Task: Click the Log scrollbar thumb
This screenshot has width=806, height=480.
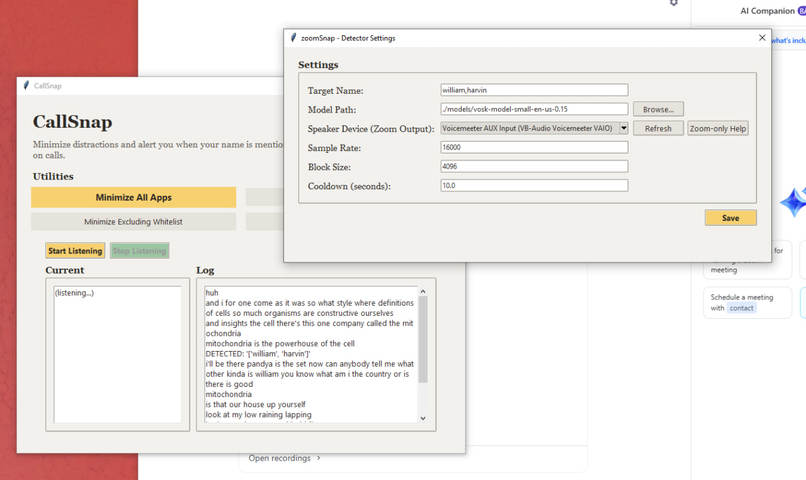Action: click(423, 339)
